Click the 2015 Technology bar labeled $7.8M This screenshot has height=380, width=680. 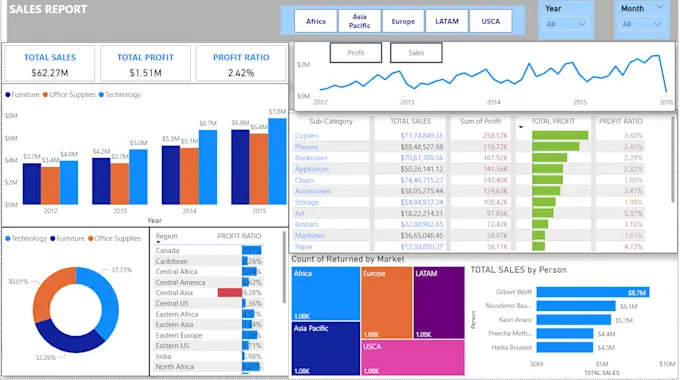(x=278, y=161)
